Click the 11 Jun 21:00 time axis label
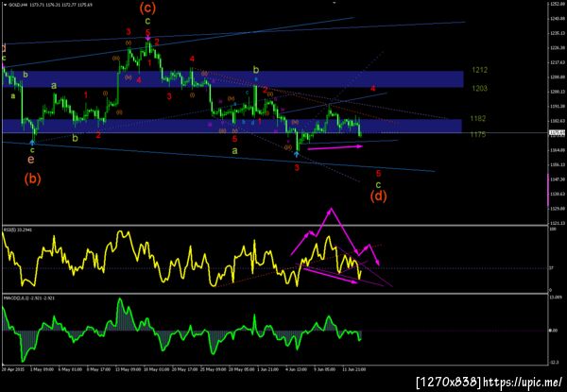The image size is (567, 392). click(x=356, y=369)
